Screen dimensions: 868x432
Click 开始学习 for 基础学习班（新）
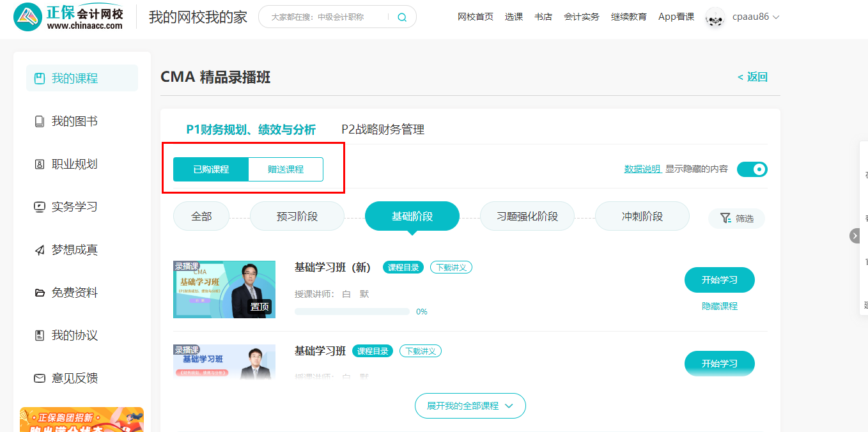point(719,280)
